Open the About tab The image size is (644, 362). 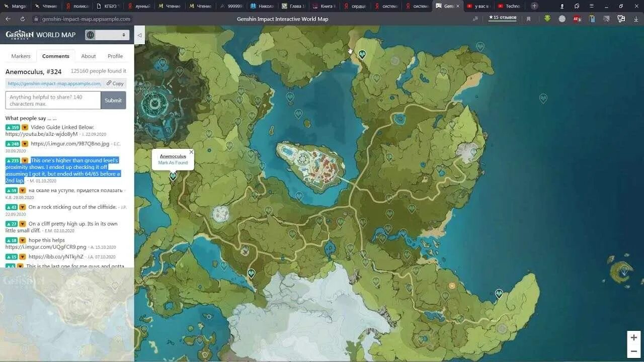pos(89,56)
